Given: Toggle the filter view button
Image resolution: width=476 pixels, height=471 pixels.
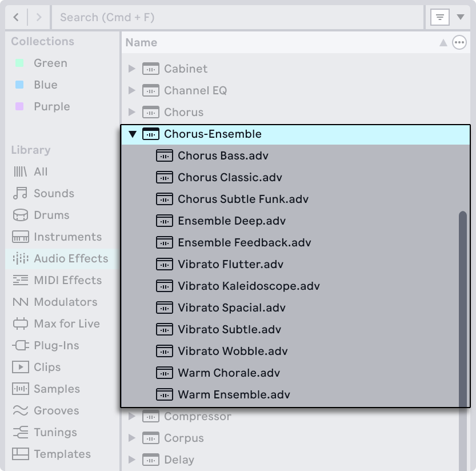Looking at the screenshot, I should 440,17.
